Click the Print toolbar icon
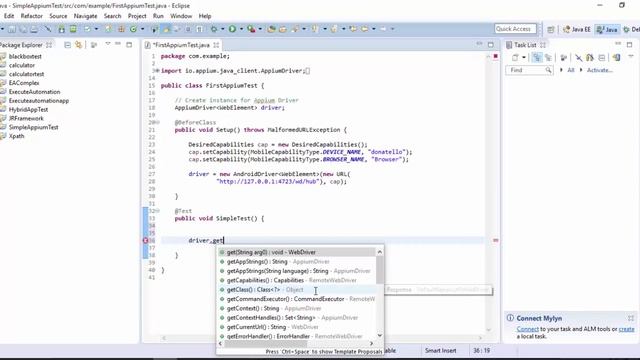This screenshot has height=360, width=640. (x=34, y=29)
